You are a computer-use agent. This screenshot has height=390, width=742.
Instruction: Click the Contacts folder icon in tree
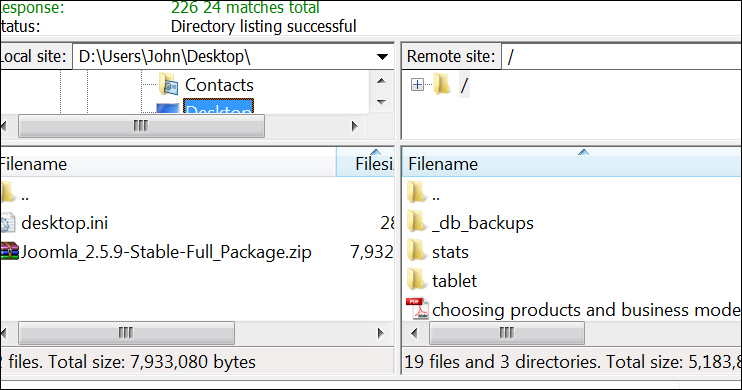click(168, 85)
